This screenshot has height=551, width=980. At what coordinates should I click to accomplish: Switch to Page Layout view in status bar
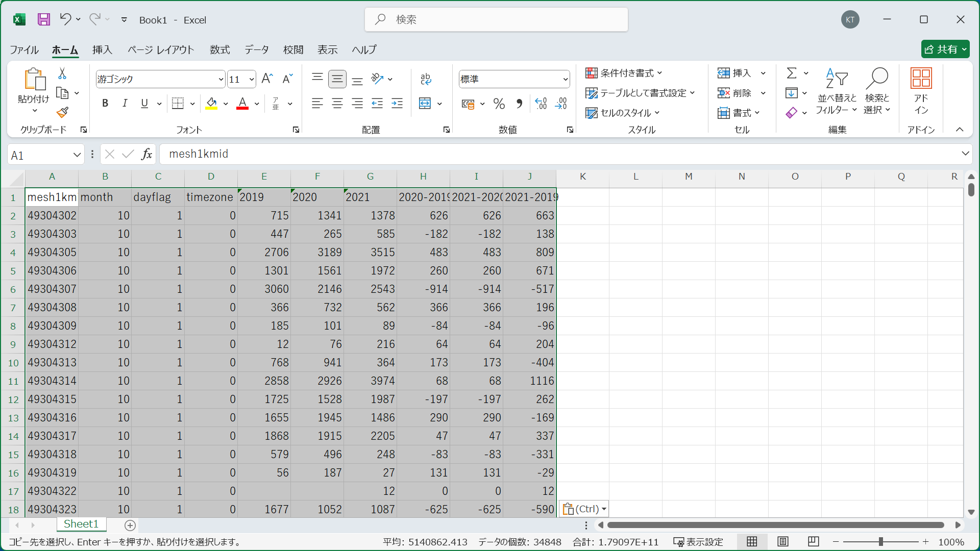pyautogui.click(x=782, y=542)
